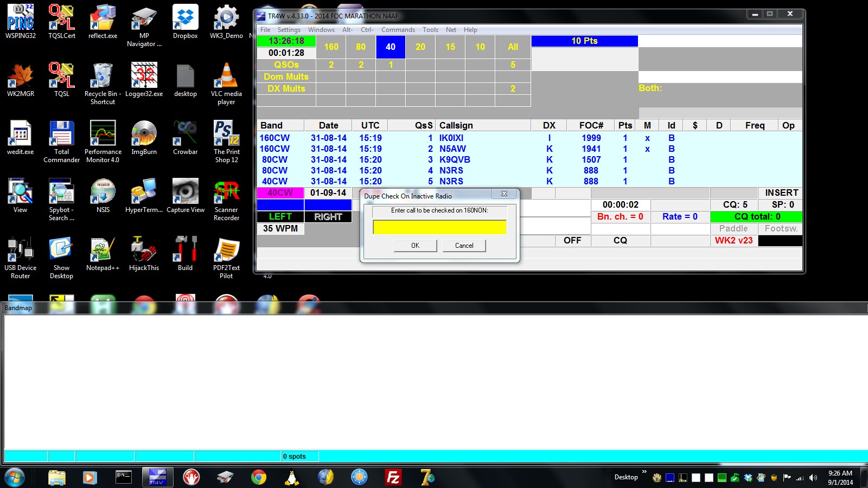Click the RIGHT radio indicator
The height and width of the screenshot is (488, 868).
click(x=328, y=216)
